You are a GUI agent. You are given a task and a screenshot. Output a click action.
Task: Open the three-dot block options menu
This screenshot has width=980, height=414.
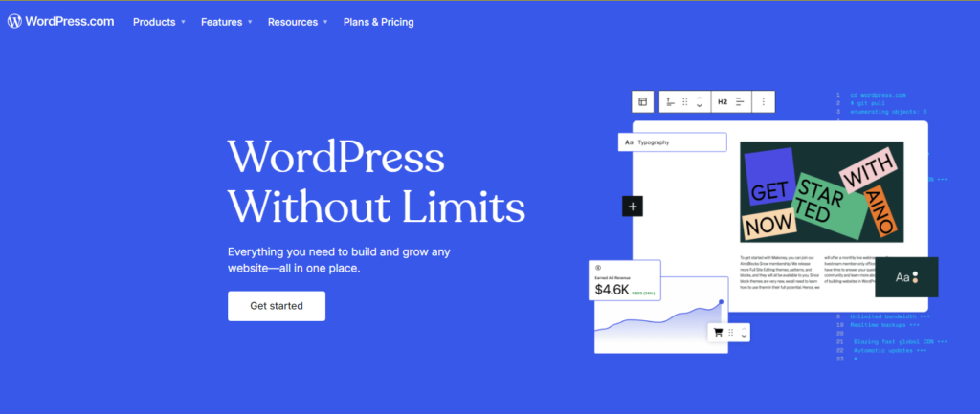[x=763, y=101]
